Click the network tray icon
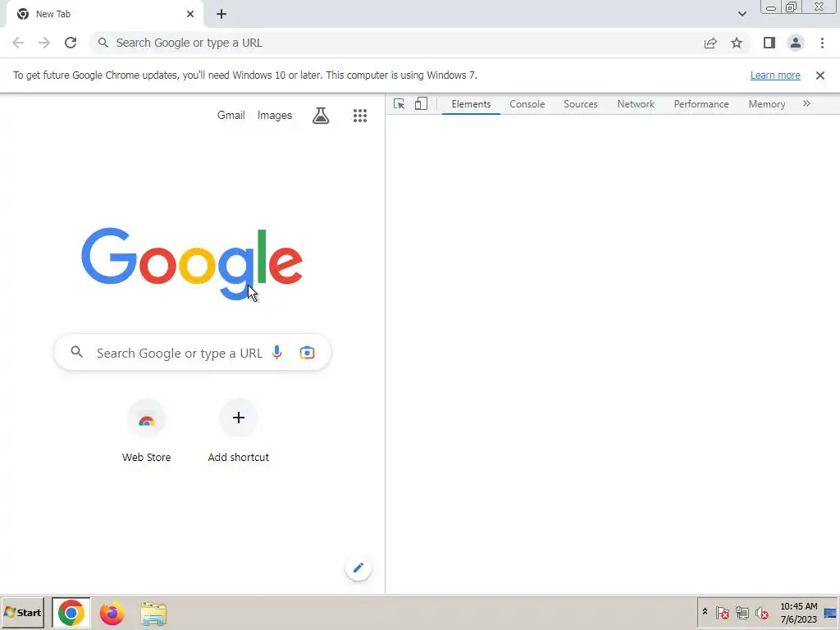The width and height of the screenshot is (840, 630). pyautogui.click(x=742, y=612)
